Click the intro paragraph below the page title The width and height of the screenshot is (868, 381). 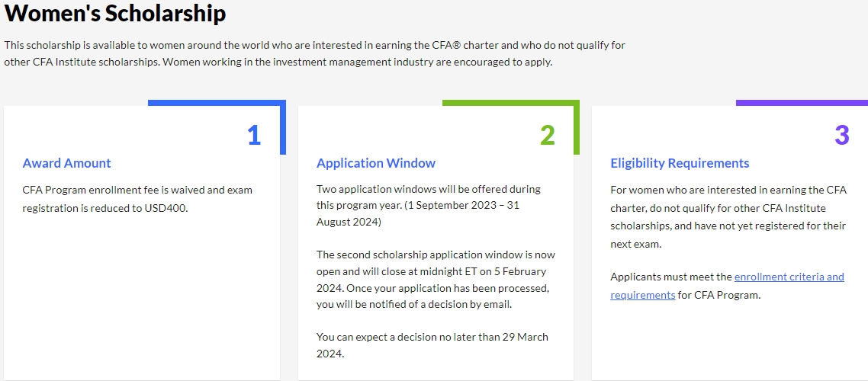tap(314, 53)
